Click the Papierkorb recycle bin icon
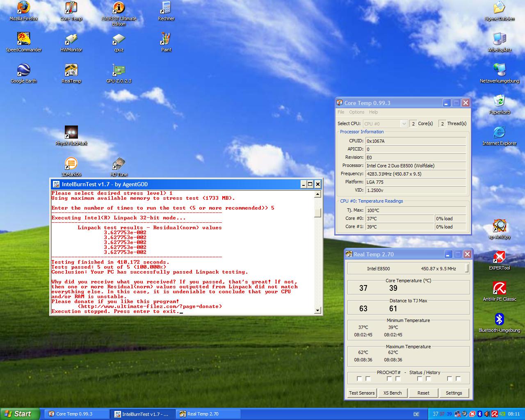The image size is (525, 420). (499, 105)
